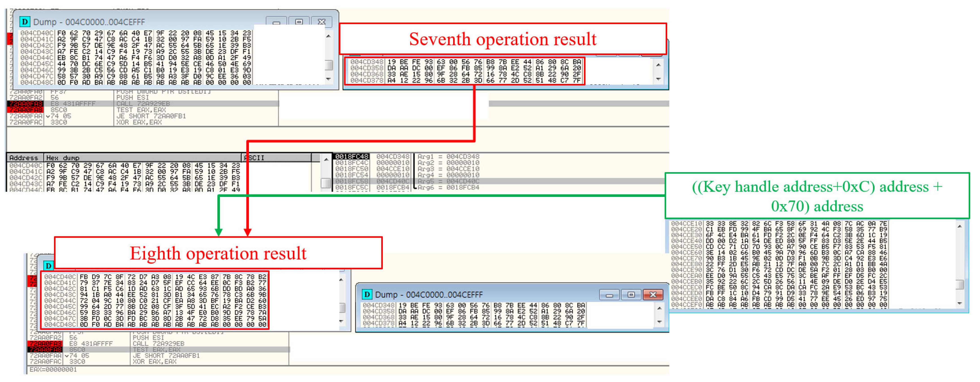980x382 pixels.
Task: Click scroll-up arrow beside the ASCII header
Action: [x=326, y=159]
